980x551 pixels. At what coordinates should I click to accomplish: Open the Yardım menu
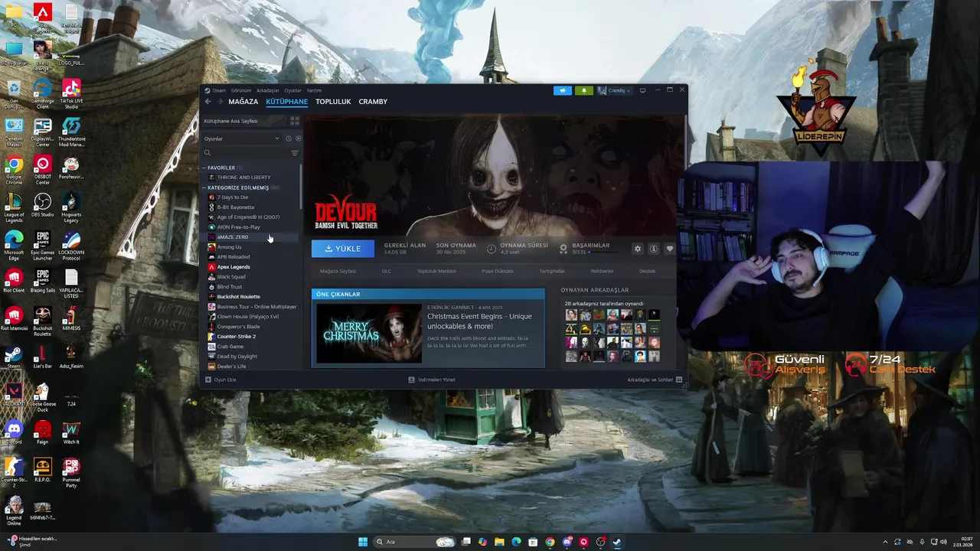pos(314,90)
